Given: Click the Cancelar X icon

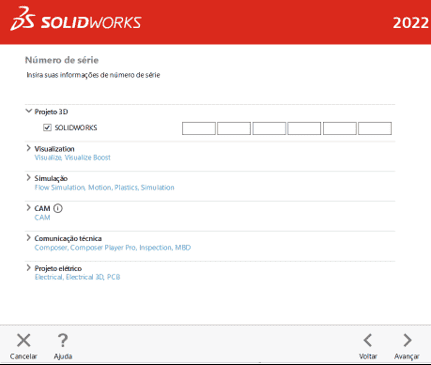Looking at the screenshot, I should click(24, 340).
